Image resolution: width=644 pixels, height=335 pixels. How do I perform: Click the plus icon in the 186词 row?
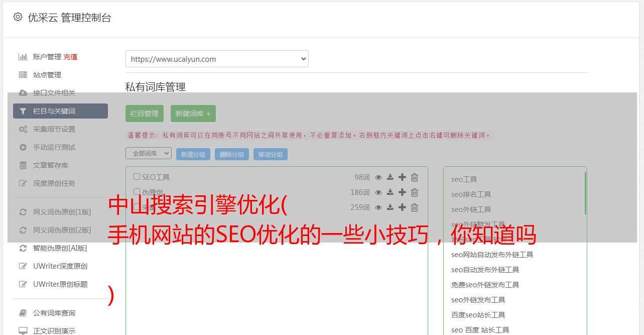402,192
